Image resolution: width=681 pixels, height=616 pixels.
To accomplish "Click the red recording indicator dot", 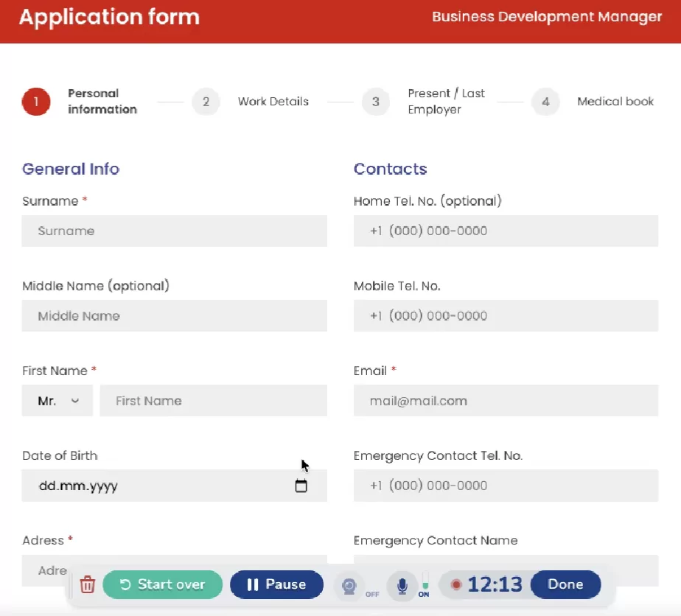I will (x=456, y=585).
